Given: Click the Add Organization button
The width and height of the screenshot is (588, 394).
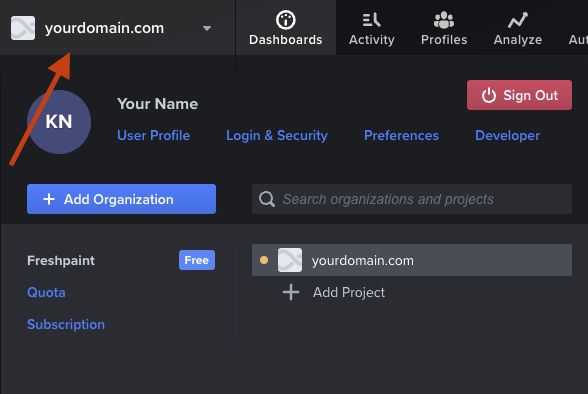Looking at the screenshot, I should tap(122, 199).
